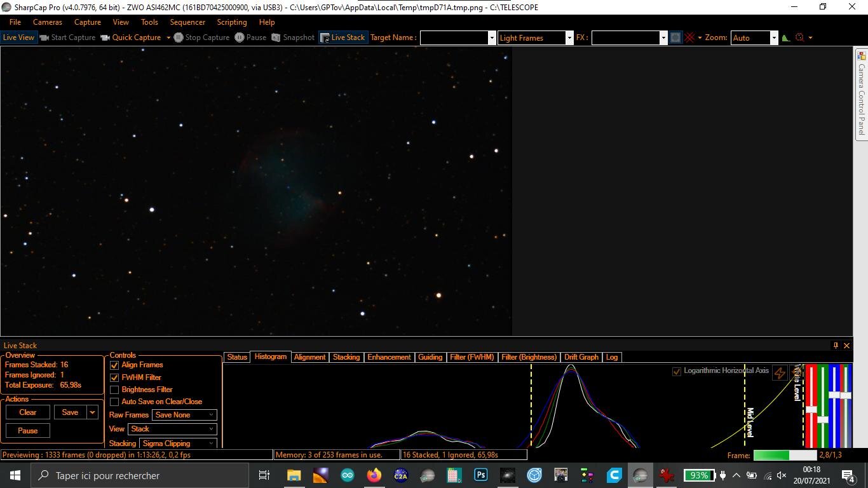Enable the Brightness Filter checkbox
Screen dimensions: 868x488
click(114, 390)
